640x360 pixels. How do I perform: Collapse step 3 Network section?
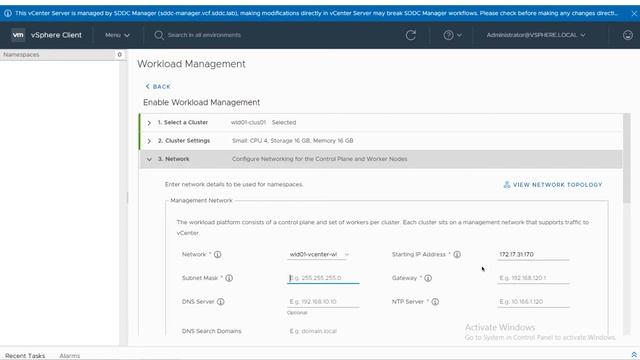coord(149,159)
